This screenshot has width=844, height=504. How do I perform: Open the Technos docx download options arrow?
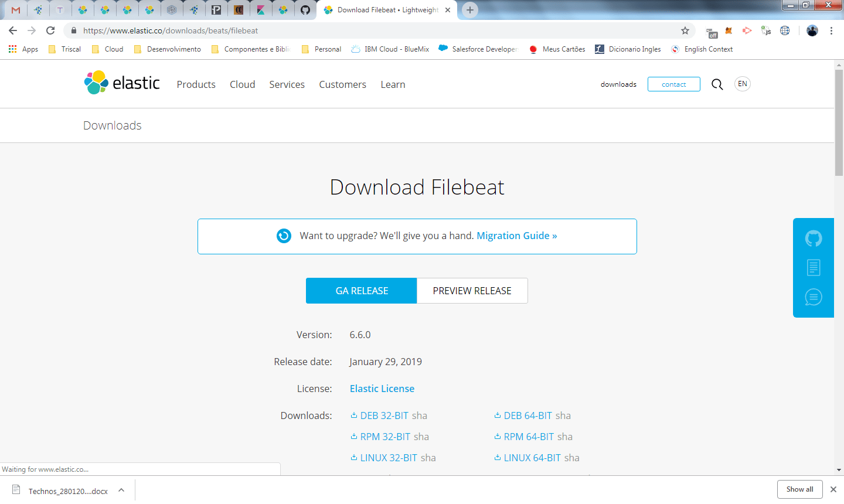(x=121, y=490)
